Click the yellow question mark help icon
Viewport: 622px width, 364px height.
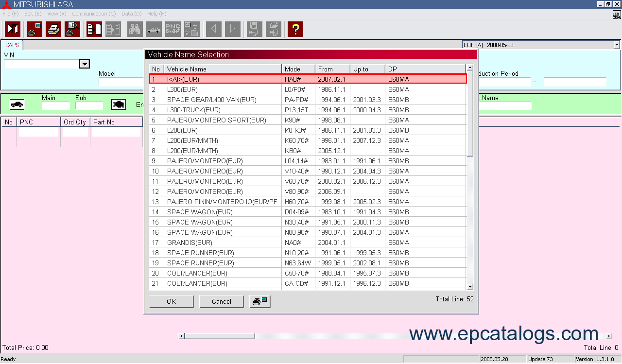[295, 29]
